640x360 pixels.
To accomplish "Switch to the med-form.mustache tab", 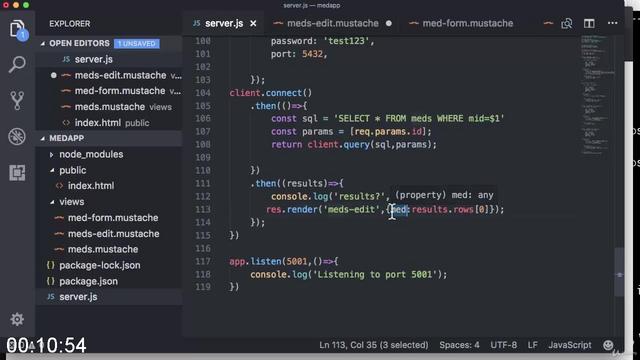I will 468,24.
